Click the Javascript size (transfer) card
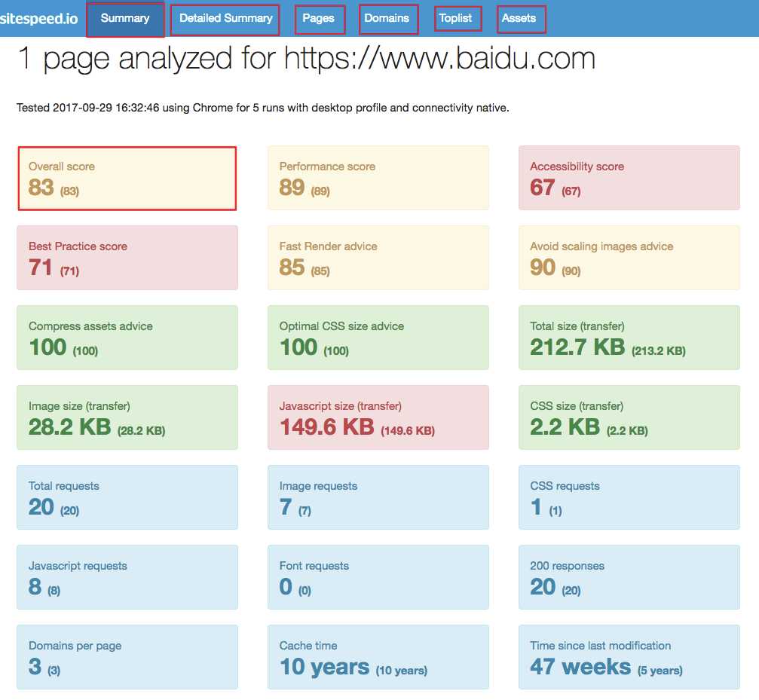Viewport: 759px width, 700px height. coord(378,417)
